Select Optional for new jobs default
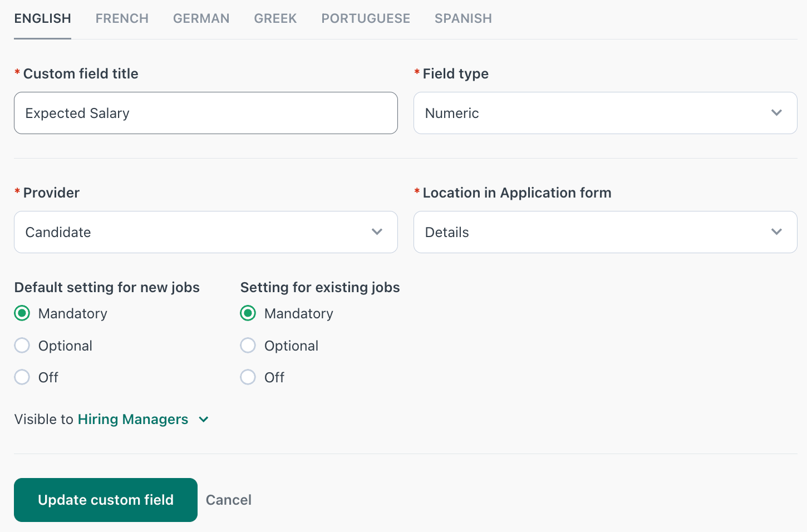This screenshot has height=532, width=807. (x=22, y=346)
